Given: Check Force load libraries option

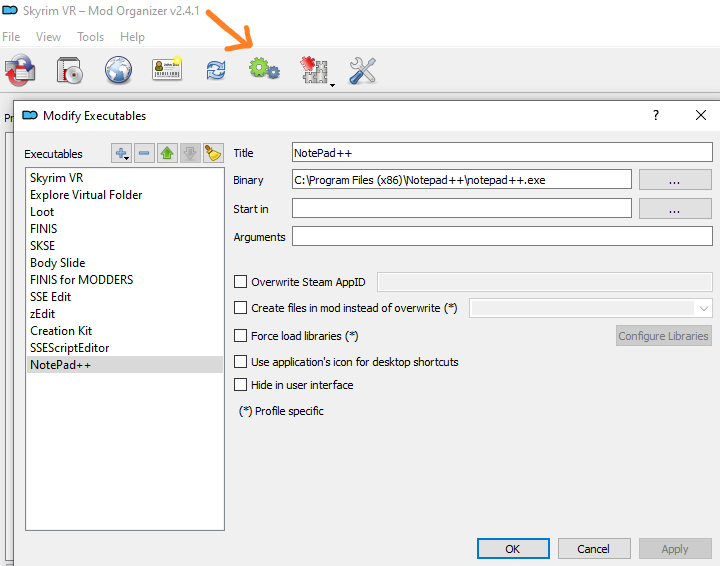Looking at the screenshot, I should point(241,336).
